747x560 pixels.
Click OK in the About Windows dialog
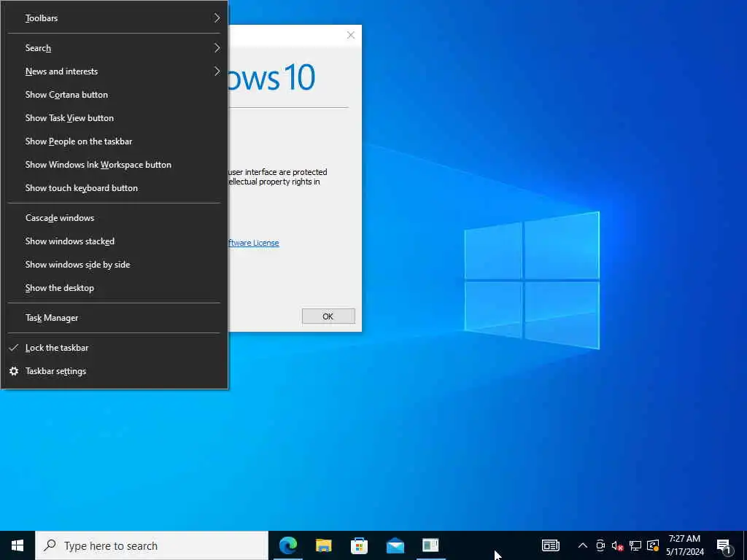[x=328, y=316]
